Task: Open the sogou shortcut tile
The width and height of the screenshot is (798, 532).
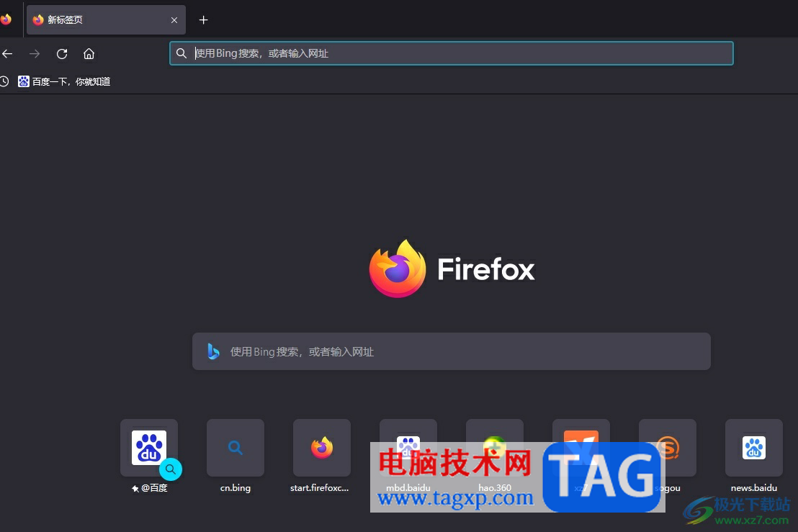Action: [667, 448]
